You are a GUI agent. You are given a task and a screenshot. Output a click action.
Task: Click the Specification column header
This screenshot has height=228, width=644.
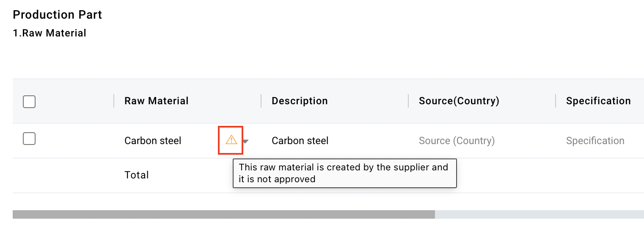coord(598,101)
